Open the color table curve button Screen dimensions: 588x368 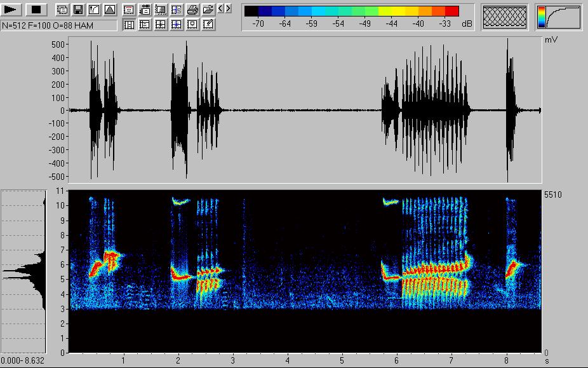click(x=559, y=17)
